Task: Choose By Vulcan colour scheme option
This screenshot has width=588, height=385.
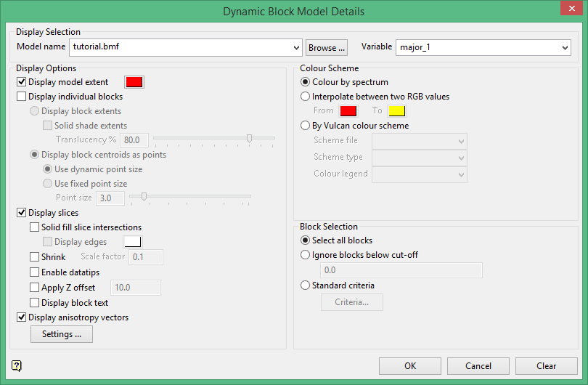Action: click(x=306, y=126)
